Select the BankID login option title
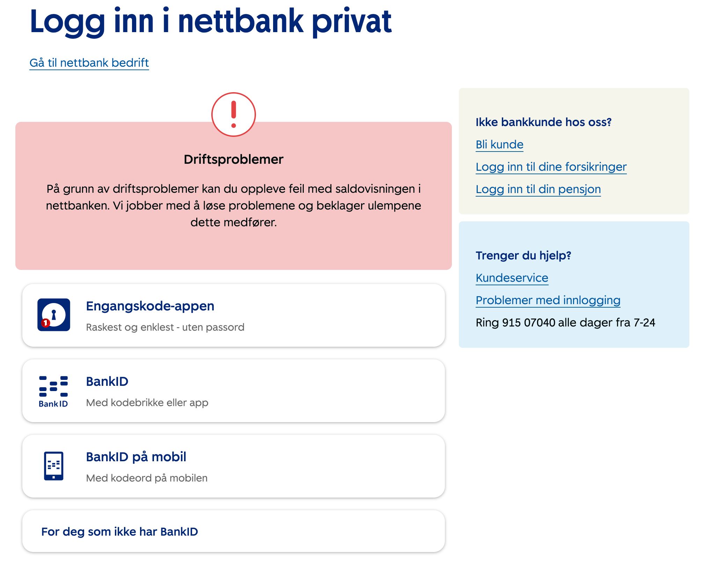 pyautogui.click(x=107, y=382)
